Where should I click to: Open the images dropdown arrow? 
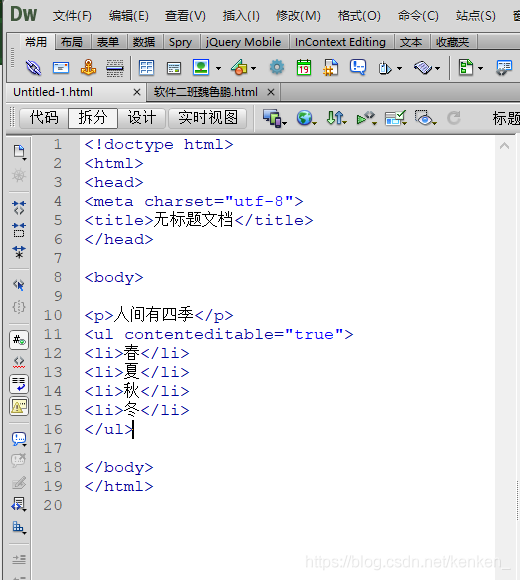tap(218, 68)
